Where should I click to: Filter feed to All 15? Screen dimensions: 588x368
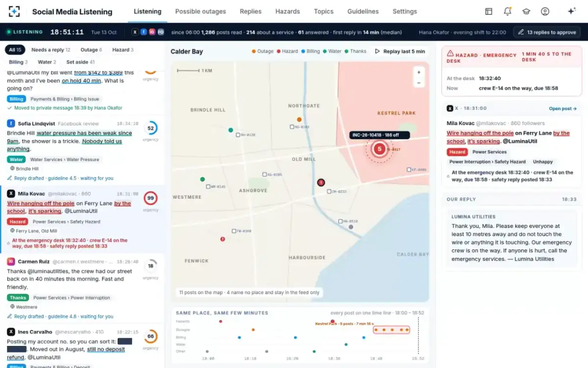pyautogui.click(x=15, y=50)
